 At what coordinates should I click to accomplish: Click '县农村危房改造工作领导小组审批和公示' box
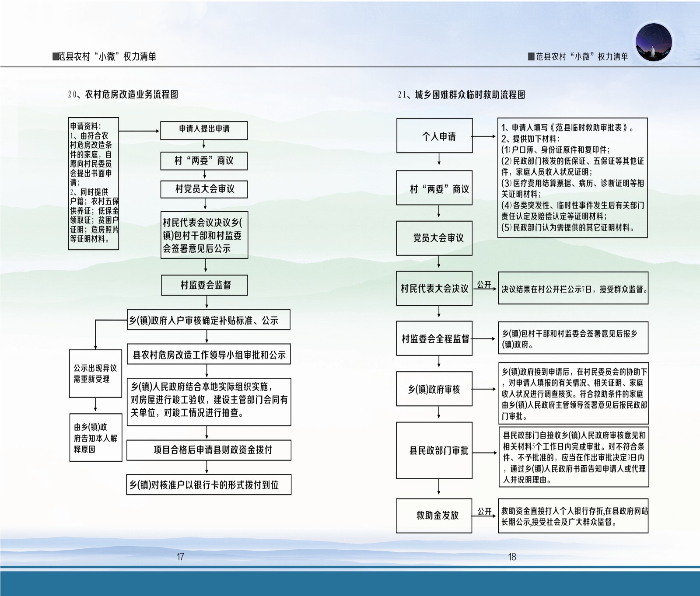tap(209, 354)
